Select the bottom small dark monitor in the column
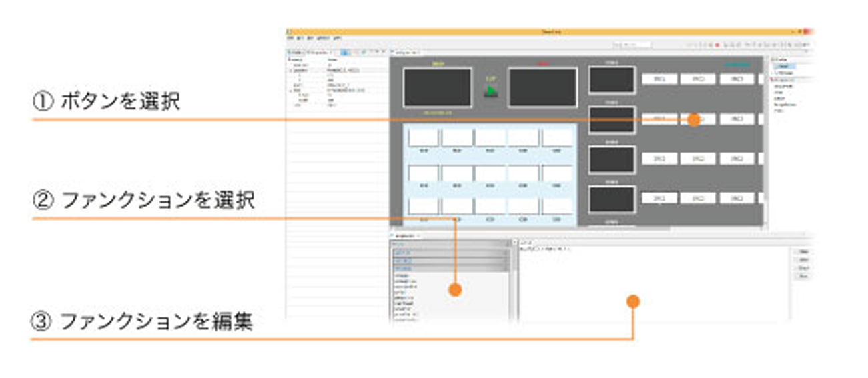This screenshot has width=868, height=378. pyautogui.click(x=611, y=200)
